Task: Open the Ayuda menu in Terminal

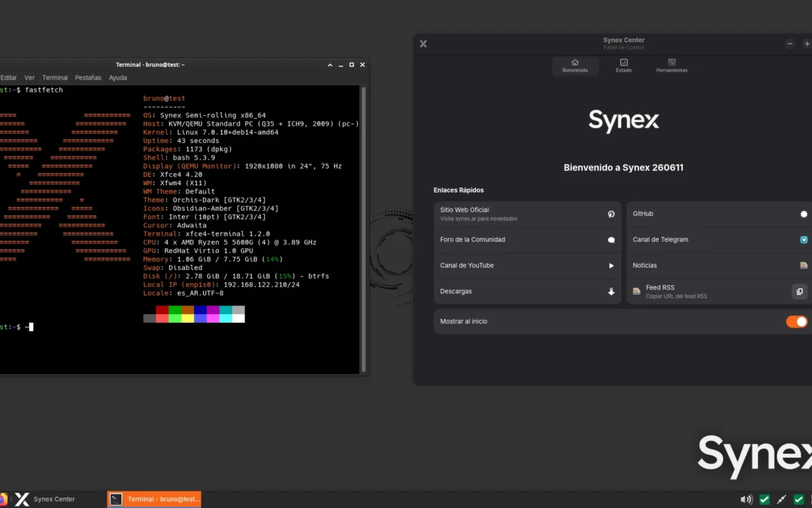Action: tap(117, 78)
